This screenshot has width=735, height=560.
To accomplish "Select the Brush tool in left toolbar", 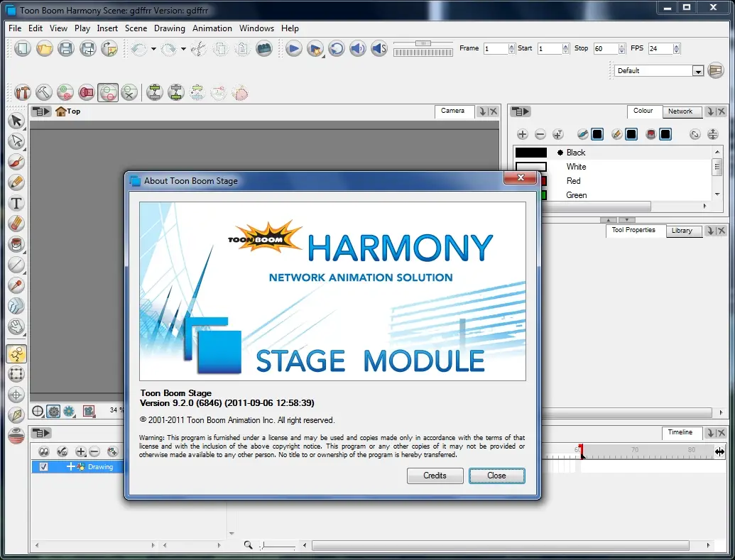I will (16, 162).
